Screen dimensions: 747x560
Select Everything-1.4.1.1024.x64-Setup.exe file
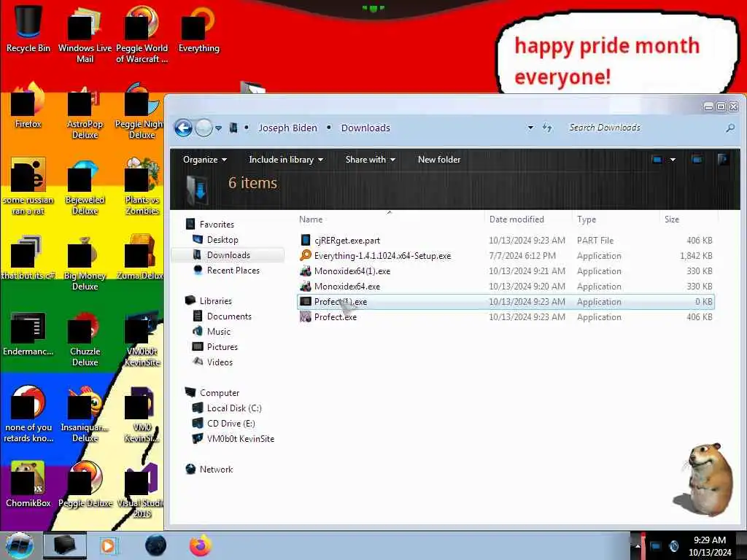506,256
